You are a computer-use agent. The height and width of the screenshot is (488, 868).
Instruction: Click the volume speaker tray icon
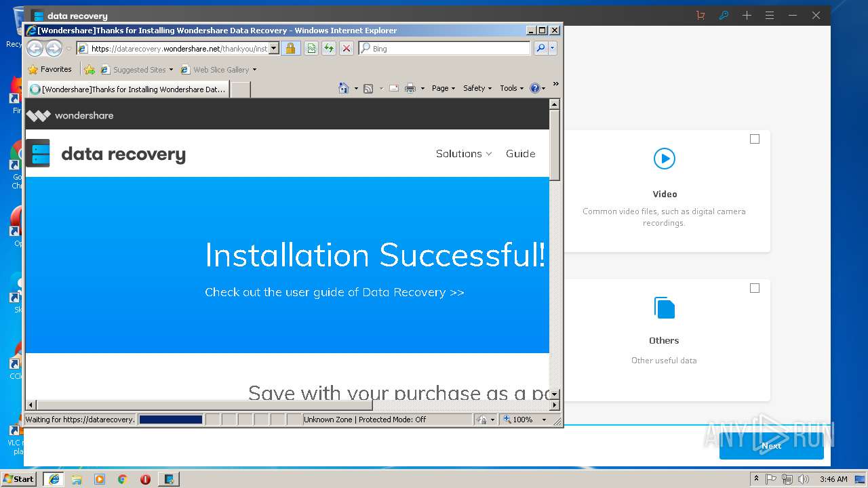point(804,479)
